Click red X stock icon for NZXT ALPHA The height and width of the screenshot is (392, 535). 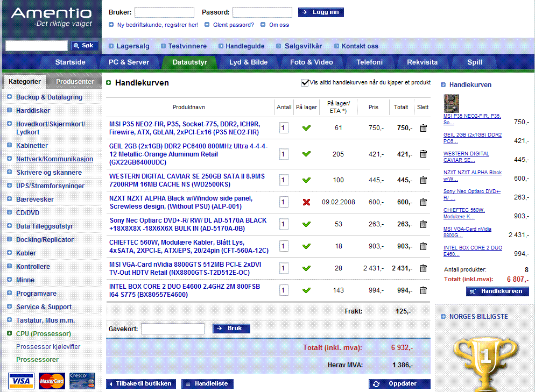[306, 202]
